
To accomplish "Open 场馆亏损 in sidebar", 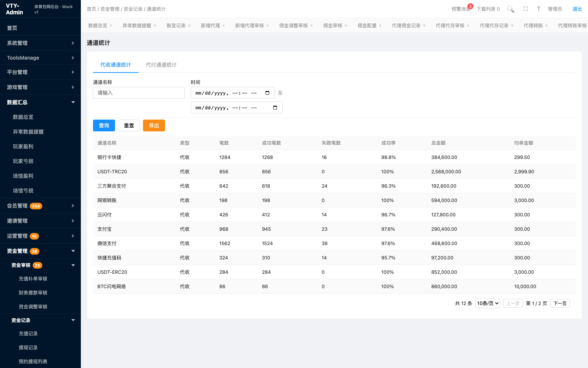I will click(x=40, y=191).
